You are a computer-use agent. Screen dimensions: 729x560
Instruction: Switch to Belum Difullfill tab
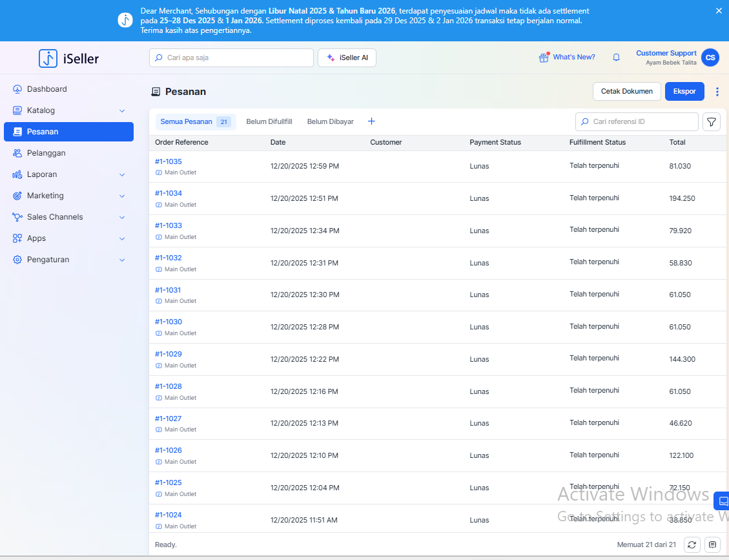tap(269, 121)
